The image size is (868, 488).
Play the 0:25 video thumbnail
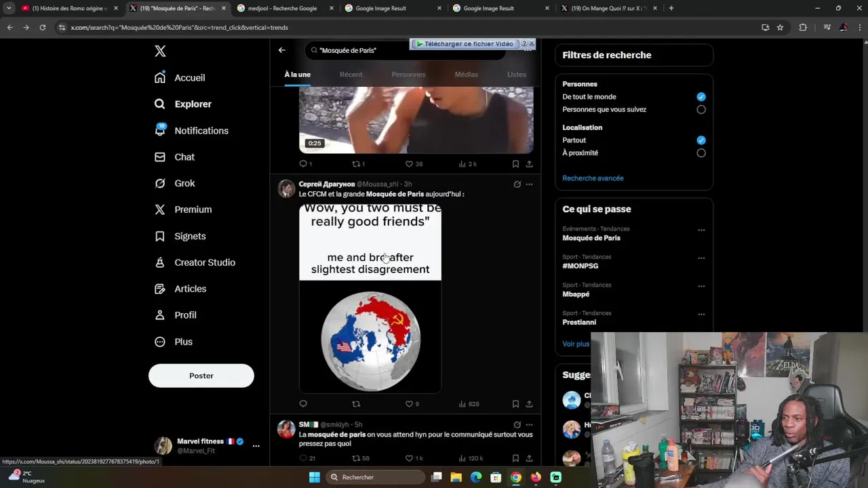click(x=416, y=120)
